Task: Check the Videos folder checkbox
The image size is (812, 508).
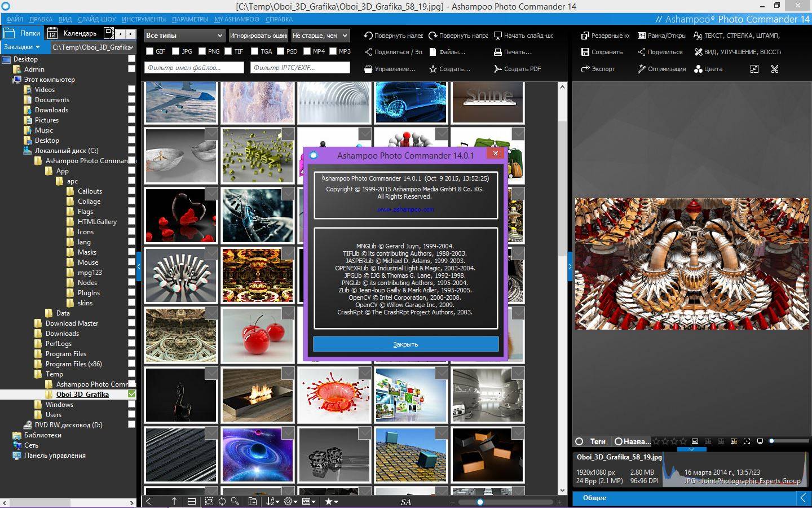Action: [x=131, y=89]
